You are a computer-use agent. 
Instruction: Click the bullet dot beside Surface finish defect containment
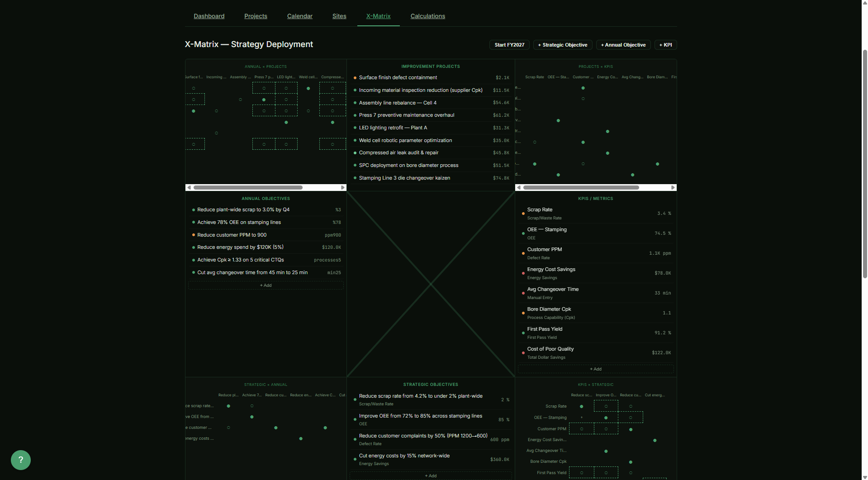(355, 77)
